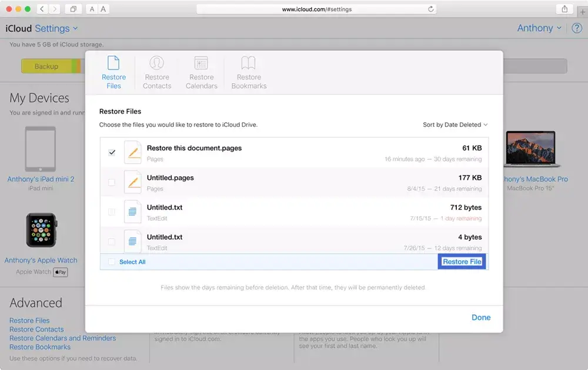Viewport: 588px width, 370px height.
Task: Switch to Restore Bookmarks tab
Action: 249,73
